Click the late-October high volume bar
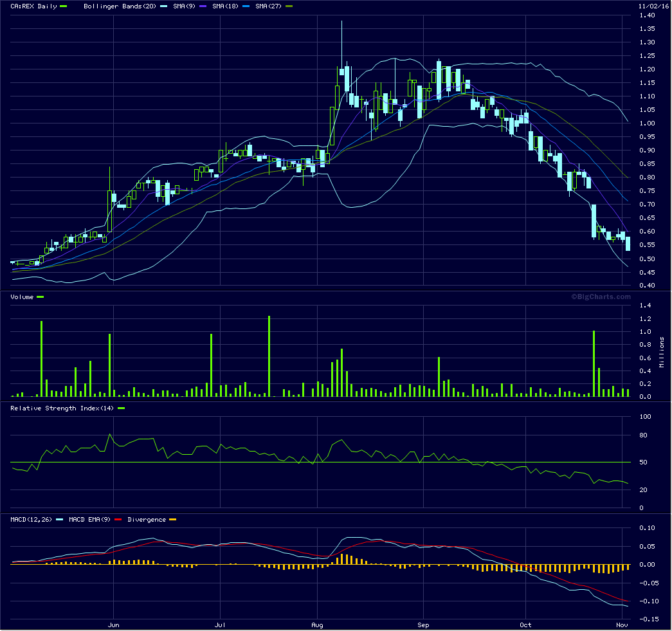 [x=594, y=363]
